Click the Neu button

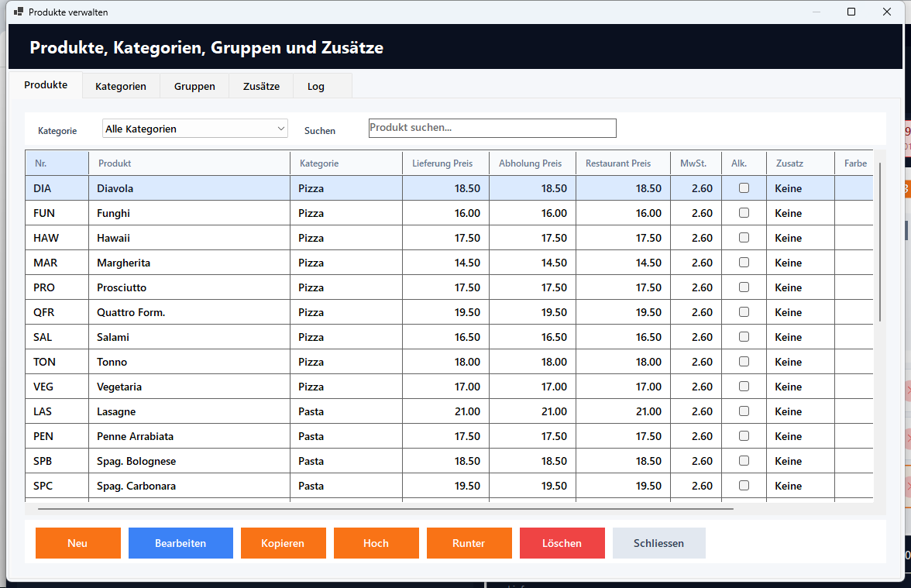[77, 543]
